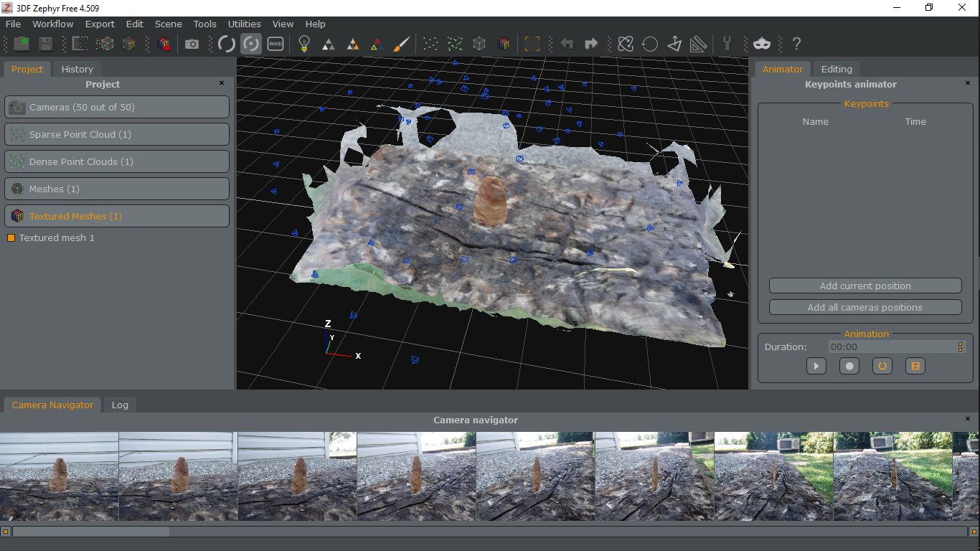Open the Duration stepper control
This screenshot has height=551, width=980.
960,347
